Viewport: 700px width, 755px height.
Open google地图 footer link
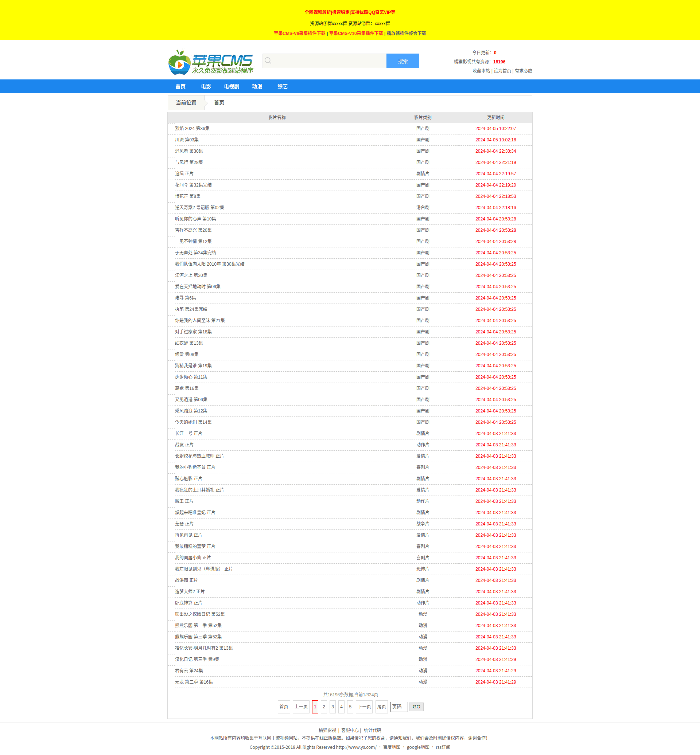click(x=418, y=747)
